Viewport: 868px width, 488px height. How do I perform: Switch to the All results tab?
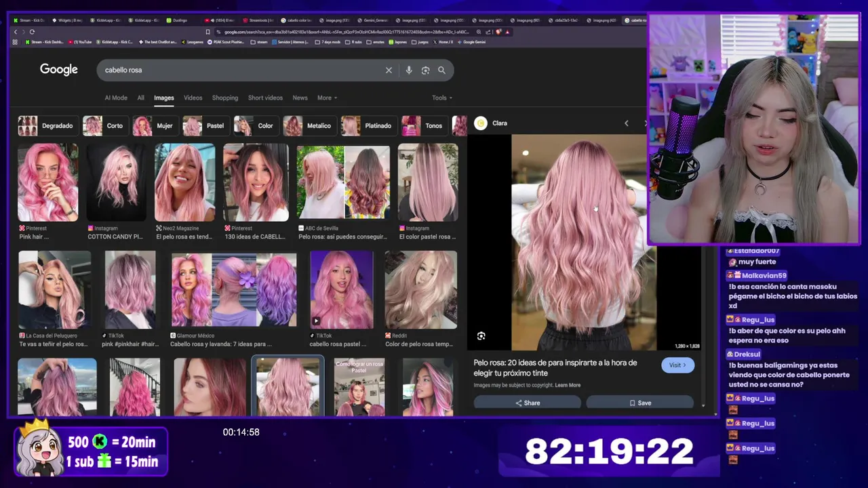[140, 98]
